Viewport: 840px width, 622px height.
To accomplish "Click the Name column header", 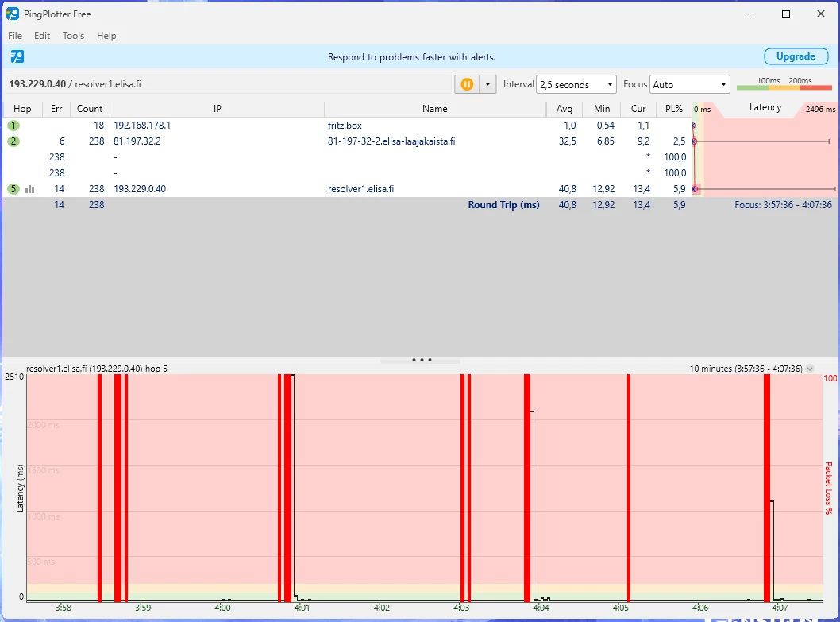I will point(434,109).
